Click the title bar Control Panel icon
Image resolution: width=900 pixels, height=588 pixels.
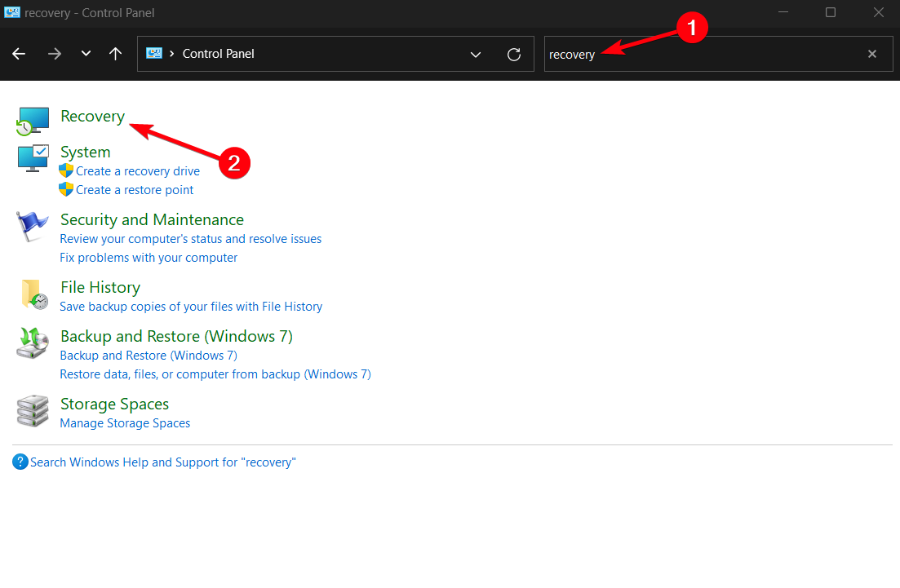click(x=12, y=12)
